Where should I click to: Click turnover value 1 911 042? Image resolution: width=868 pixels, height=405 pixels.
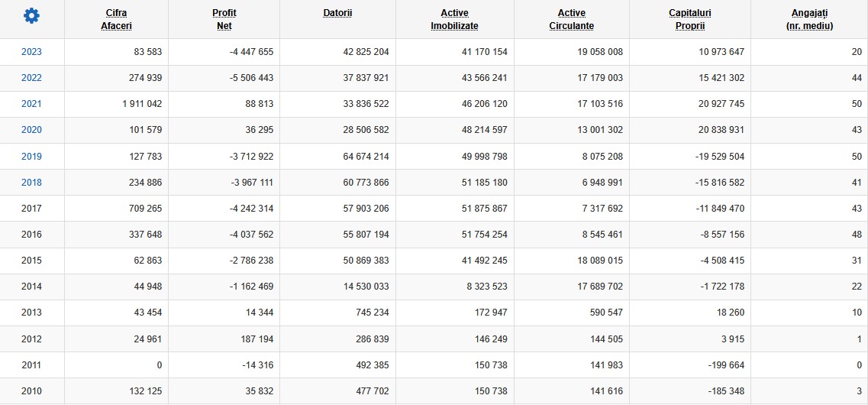click(x=142, y=104)
